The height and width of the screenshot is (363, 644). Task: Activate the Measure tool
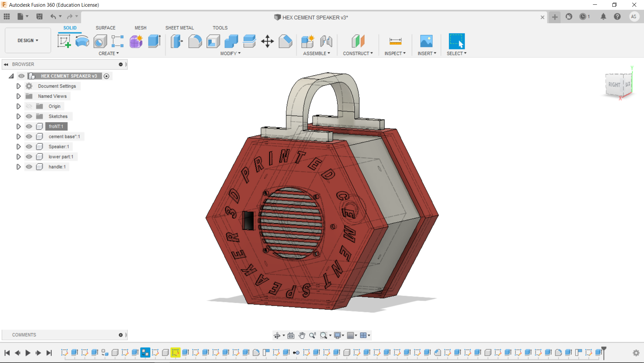click(395, 41)
